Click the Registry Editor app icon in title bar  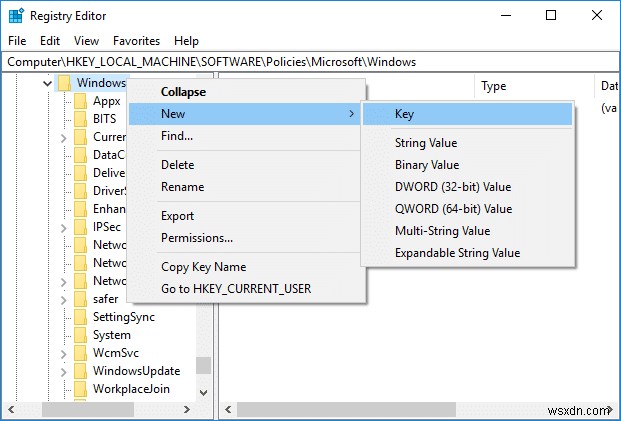point(16,16)
